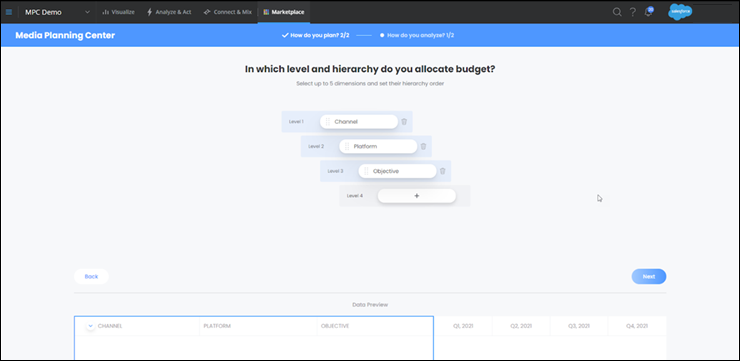Click the Level 3 label

tap(336, 171)
